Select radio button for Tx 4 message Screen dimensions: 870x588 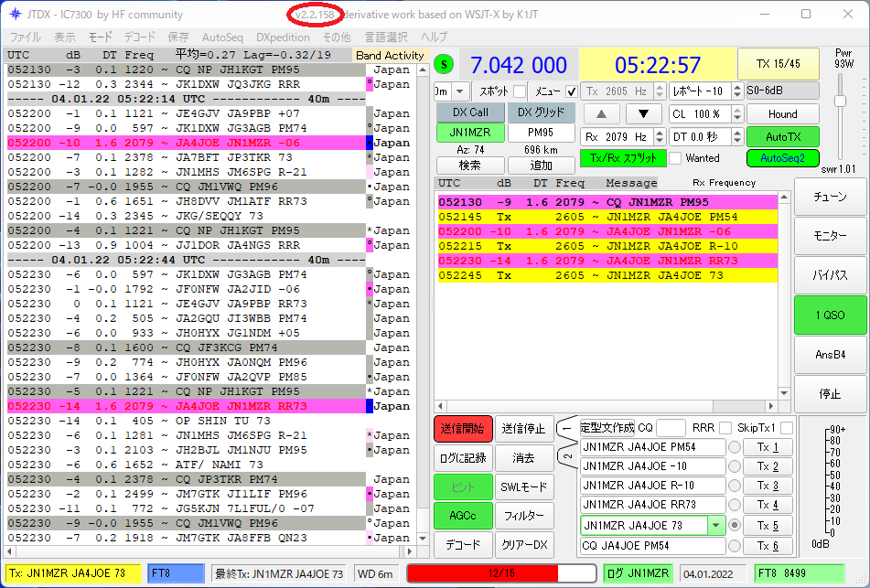point(734,505)
